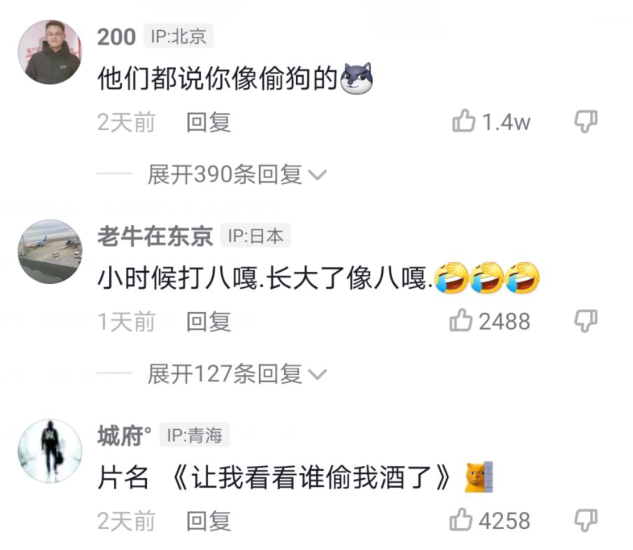Open username 200

tap(116, 37)
